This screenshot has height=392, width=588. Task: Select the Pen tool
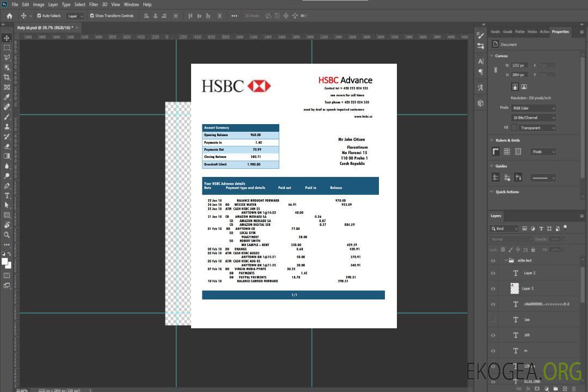7,186
